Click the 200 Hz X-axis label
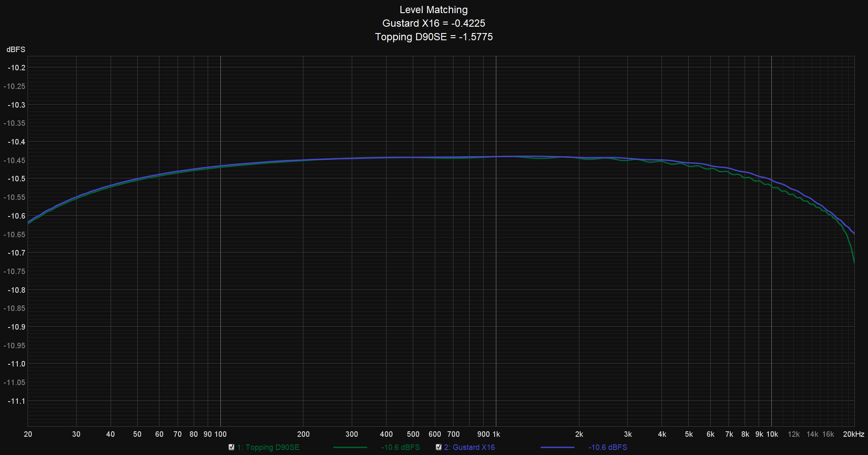 pos(303,434)
